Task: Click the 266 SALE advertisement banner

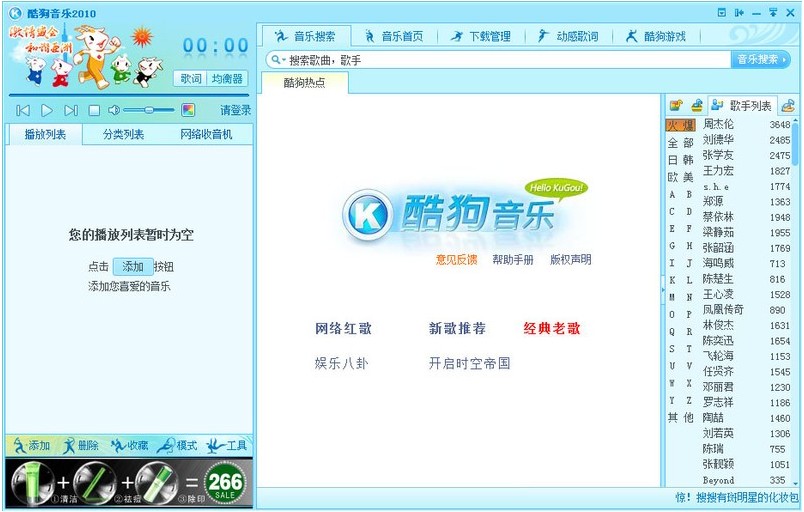Action: pyautogui.click(x=129, y=482)
